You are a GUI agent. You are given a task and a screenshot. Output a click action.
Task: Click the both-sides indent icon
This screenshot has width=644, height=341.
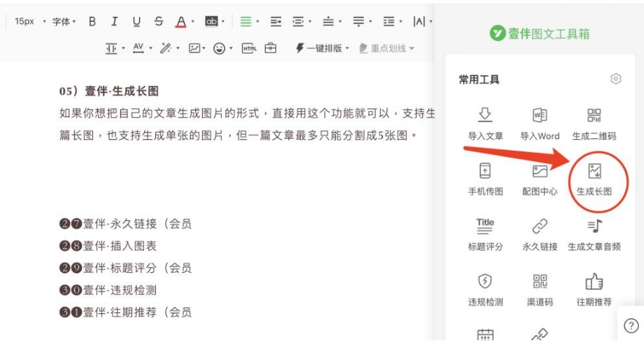click(298, 21)
